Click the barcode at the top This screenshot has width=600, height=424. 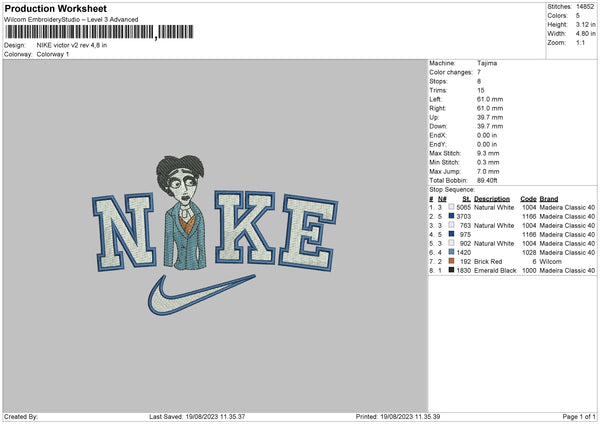click(99, 32)
